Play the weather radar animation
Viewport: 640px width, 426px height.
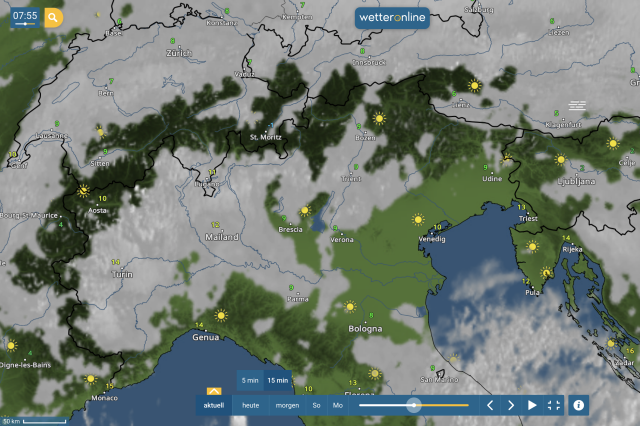point(532,405)
